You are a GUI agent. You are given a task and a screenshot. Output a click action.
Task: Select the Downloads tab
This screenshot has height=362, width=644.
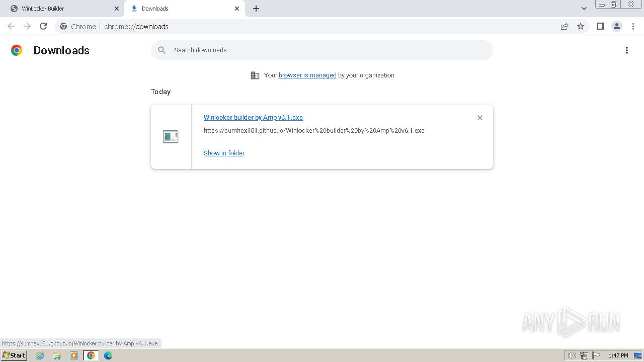(184, 9)
